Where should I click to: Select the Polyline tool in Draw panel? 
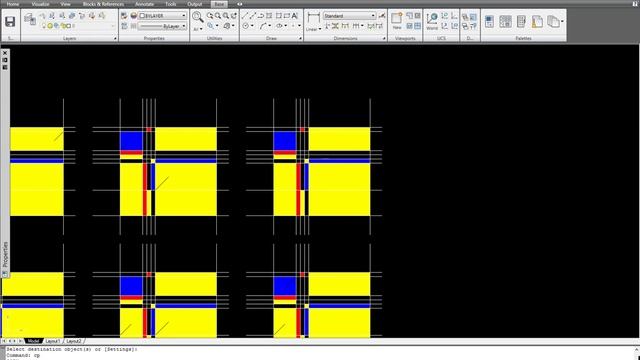[x=261, y=16]
